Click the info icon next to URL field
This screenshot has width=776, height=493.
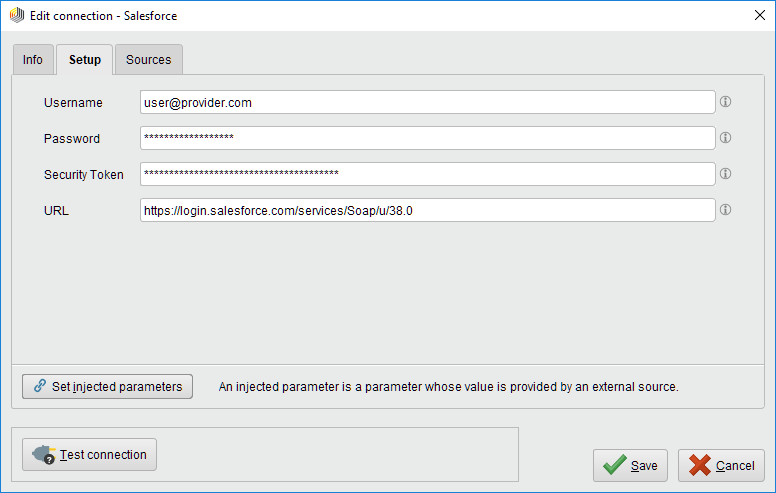pos(726,210)
